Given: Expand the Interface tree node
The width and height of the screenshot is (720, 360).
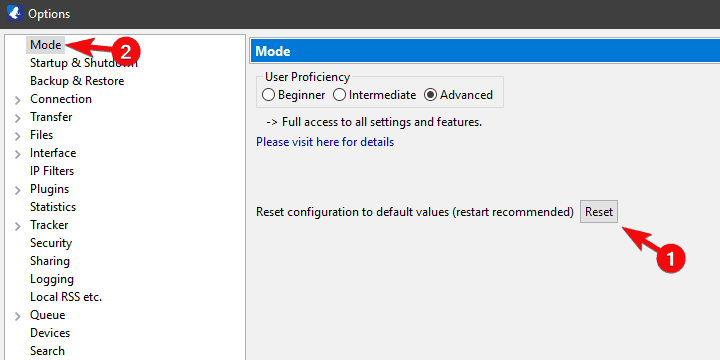Looking at the screenshot, I should click(17, 154).
